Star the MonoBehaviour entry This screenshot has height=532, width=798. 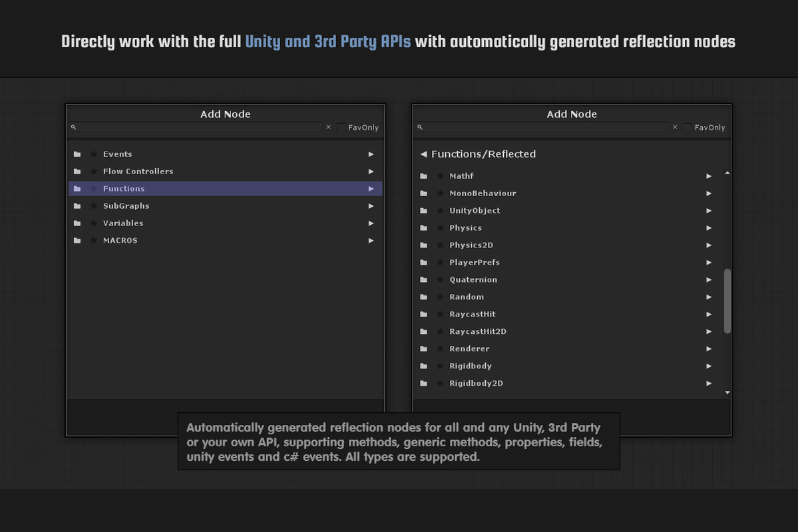point(440,194)
